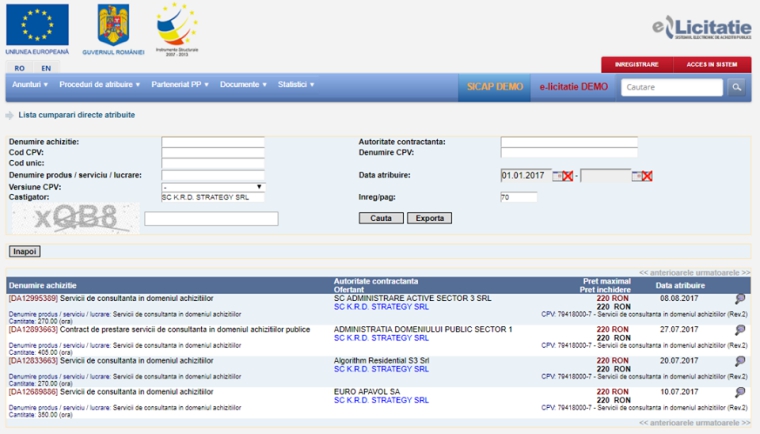Focus the Cod CPV field
This screenshot has height=434, width=760.
click(x=213, y=153)
